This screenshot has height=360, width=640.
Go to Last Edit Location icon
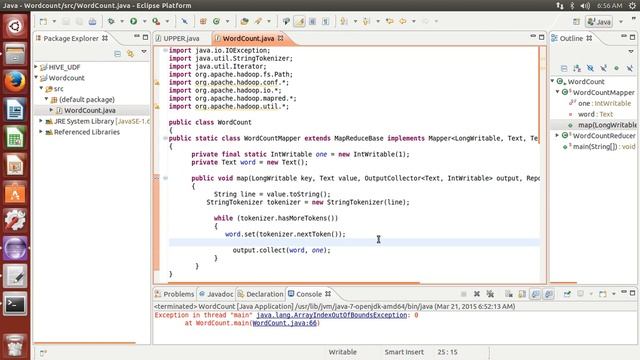[389, 21]
